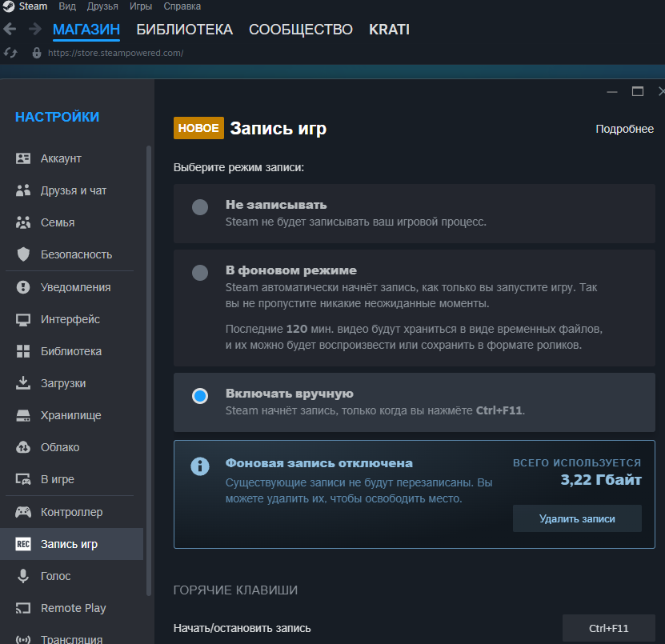The image size is (665, 644).
Task: Open the Друзья menu
Action: 102,6
